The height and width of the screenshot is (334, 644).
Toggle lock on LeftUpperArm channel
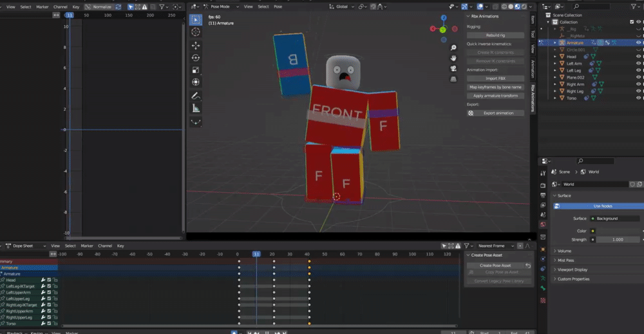tap(55, 293)
